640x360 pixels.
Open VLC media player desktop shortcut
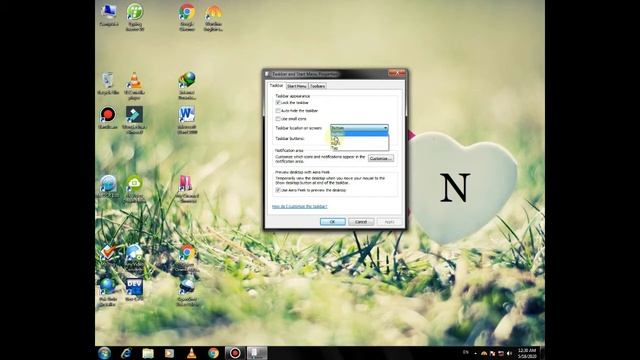click(x=134, y=86)
